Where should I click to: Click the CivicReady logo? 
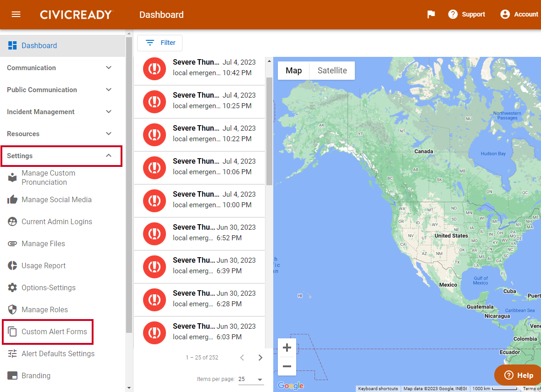[x=76, y=15]
